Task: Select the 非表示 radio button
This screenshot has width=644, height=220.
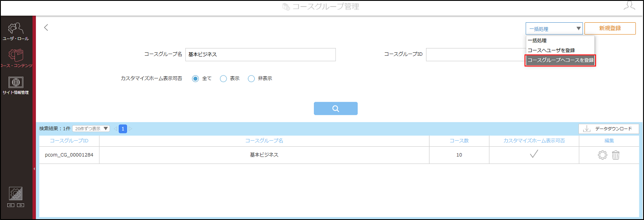Action: click(251, 78)
